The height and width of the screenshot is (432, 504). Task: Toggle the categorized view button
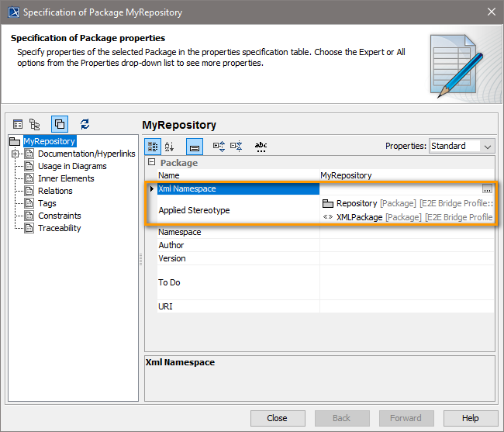(154, 146)
